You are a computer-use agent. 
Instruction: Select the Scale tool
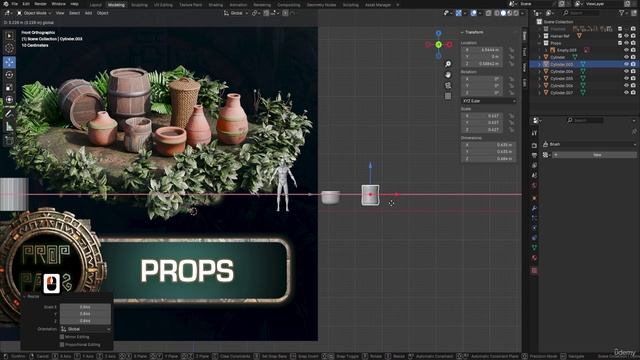click(x=9, y=87)
